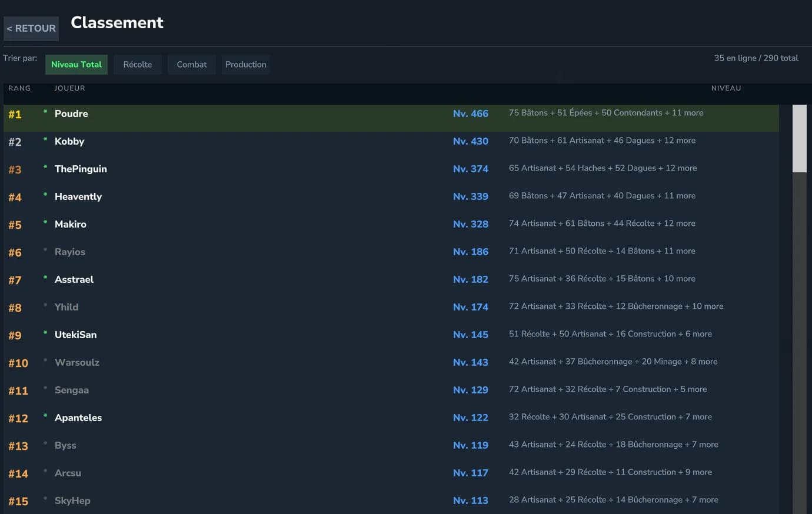The width and height of the screenshot is (812, 514).
Task: Click breakdown '28 Artisanat + 25 Récolte'
Action: pos(614,500)
